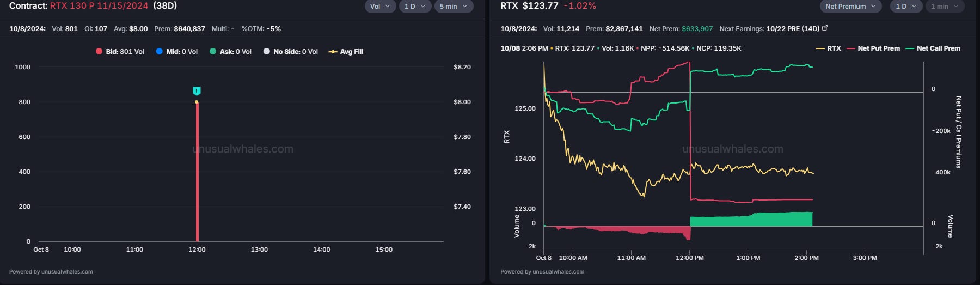Screen dimensions: 980x285
Task: Toggle Net Call Prem legend line
Action: 933,48
